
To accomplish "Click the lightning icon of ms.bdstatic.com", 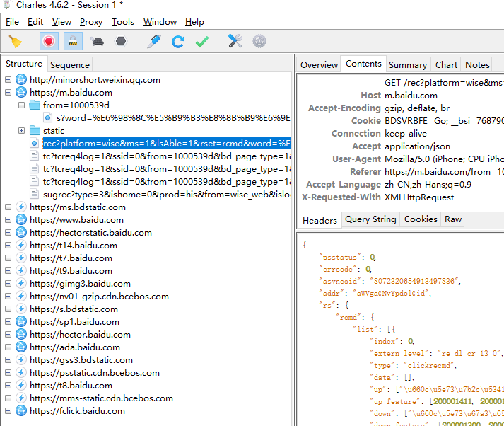I will tap(21, 207).
